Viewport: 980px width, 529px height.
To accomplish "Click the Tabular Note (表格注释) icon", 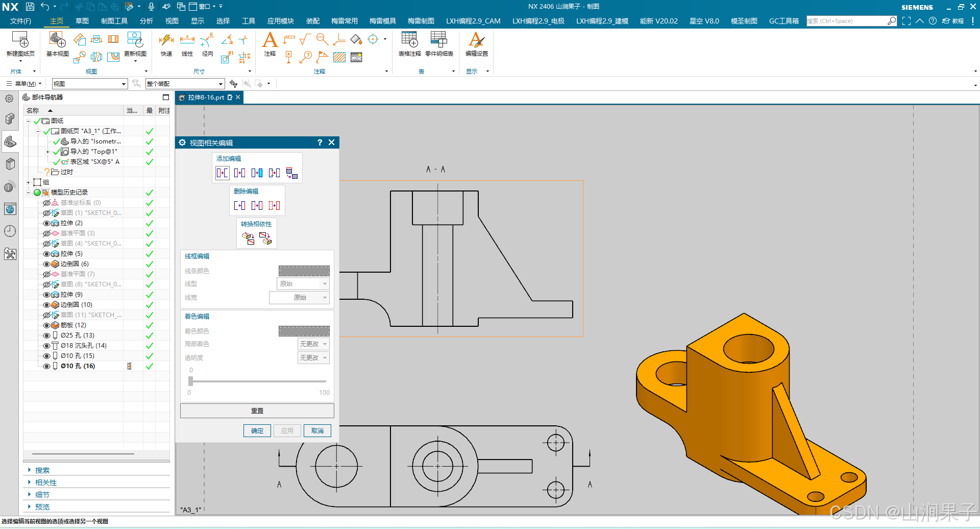I will pos(409,40).
